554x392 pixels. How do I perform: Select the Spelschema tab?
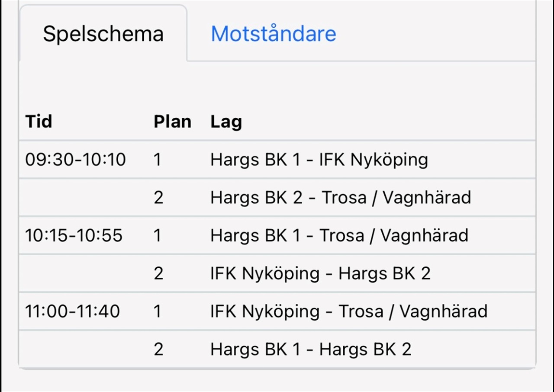click(103, 34)
